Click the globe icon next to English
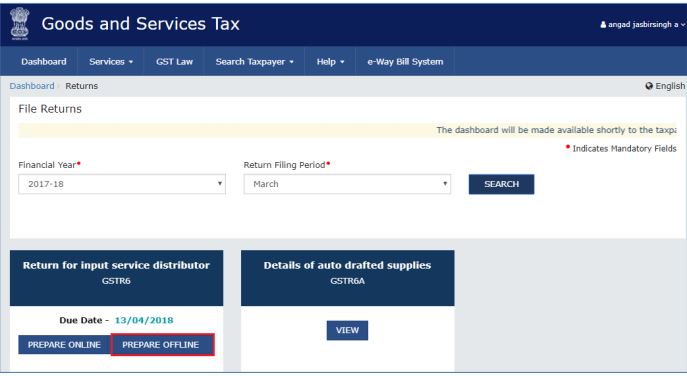Screen dimensions: 687x376 coord(649,86)
